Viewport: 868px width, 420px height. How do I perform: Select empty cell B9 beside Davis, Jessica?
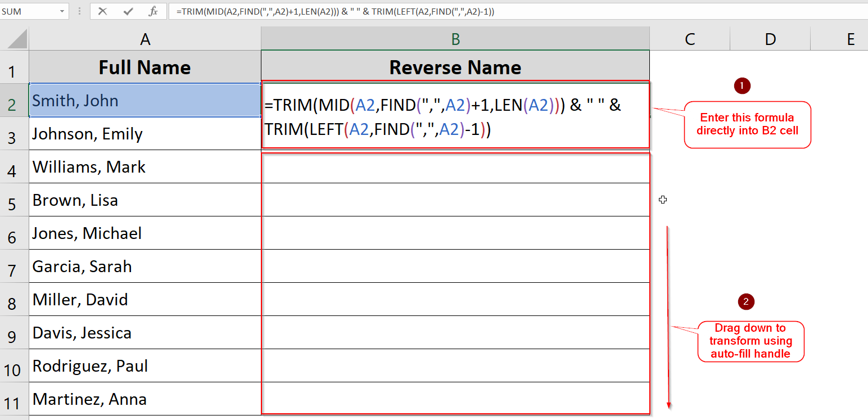point(455,332)
